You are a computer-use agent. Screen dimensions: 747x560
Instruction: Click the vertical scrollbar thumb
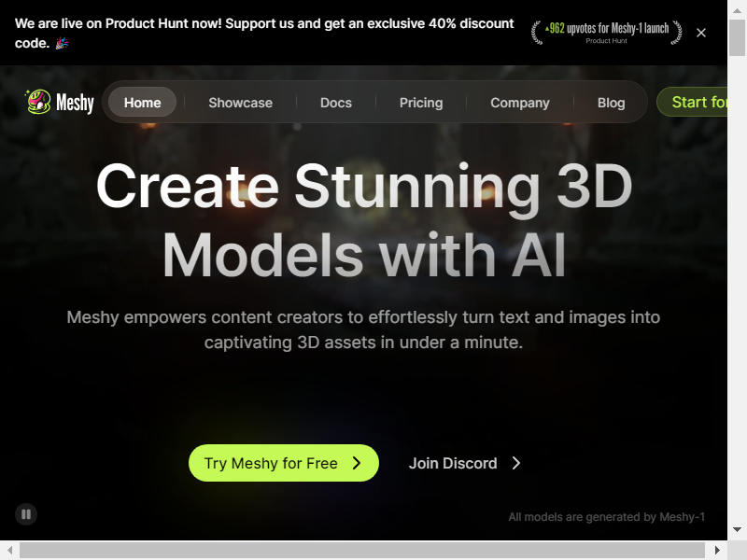click(737, 37)
